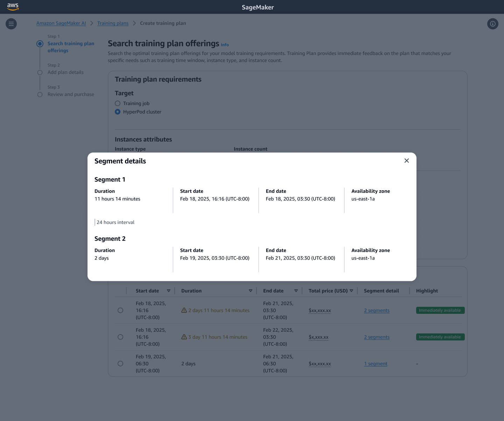Viewport: 504px width, 421px height.
Task: Select the HyperPod cluster target option
Action: point(118,112)
